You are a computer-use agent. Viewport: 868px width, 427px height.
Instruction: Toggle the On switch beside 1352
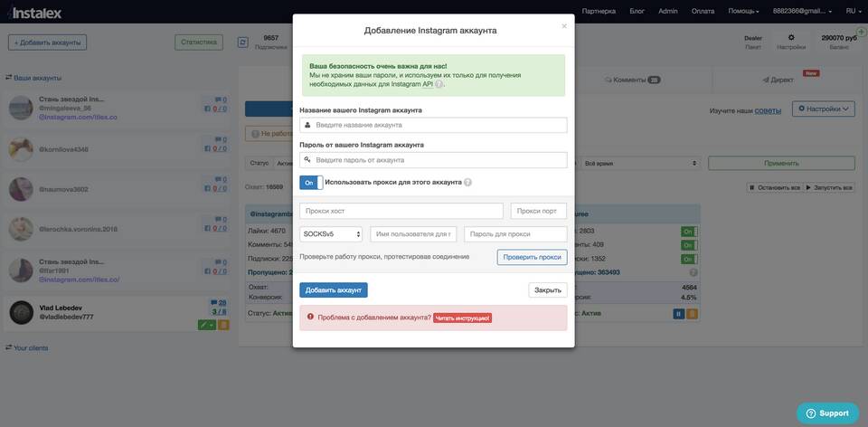689,260
